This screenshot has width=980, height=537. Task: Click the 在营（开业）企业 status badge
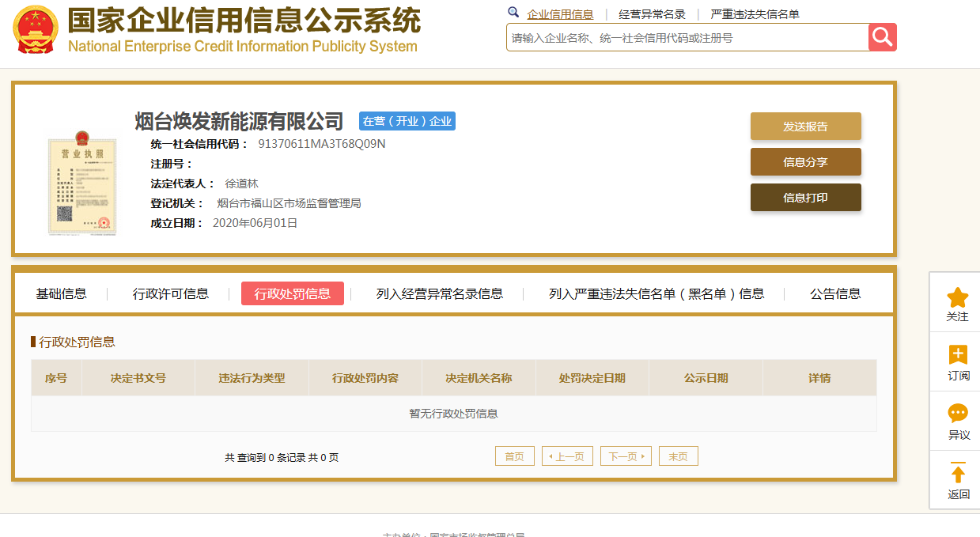[407, 121]
